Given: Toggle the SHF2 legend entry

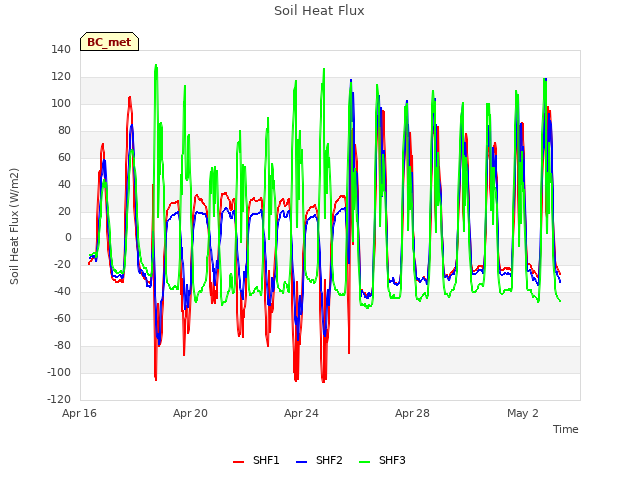Looking at the screenshot, I should coord(319,460).
